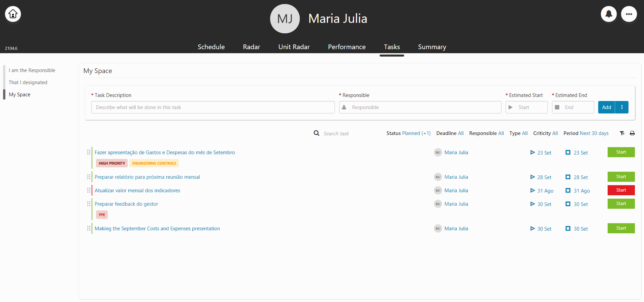Switch to the Summary tab
The width and height of the screenshot is (644, 302).
432,47
